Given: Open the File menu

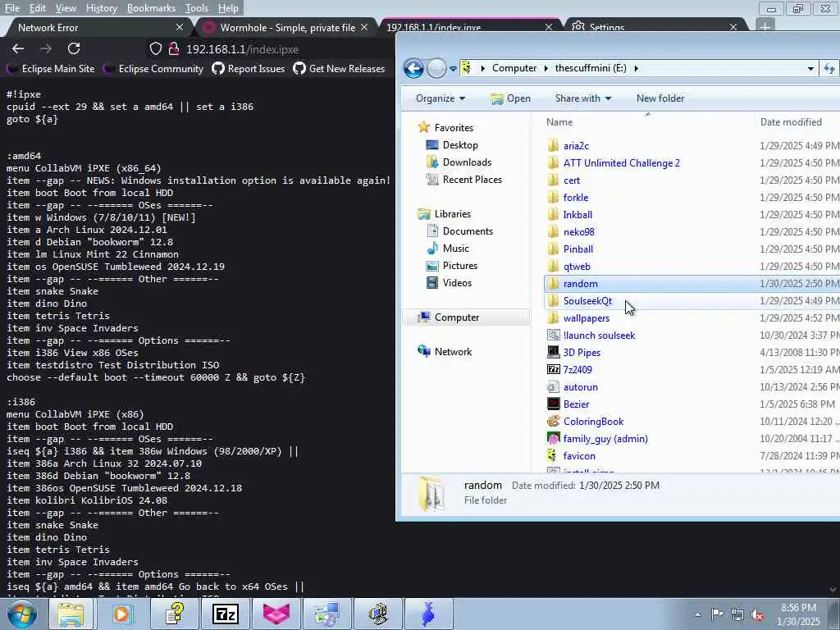Looking at the screenshot, I should pyautogui.click(x=11, y=8).
